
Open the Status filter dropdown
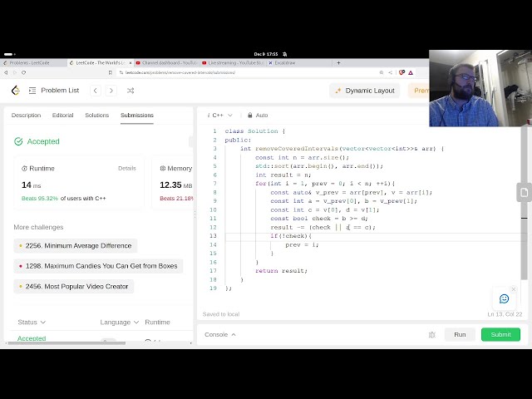(32, 323)
